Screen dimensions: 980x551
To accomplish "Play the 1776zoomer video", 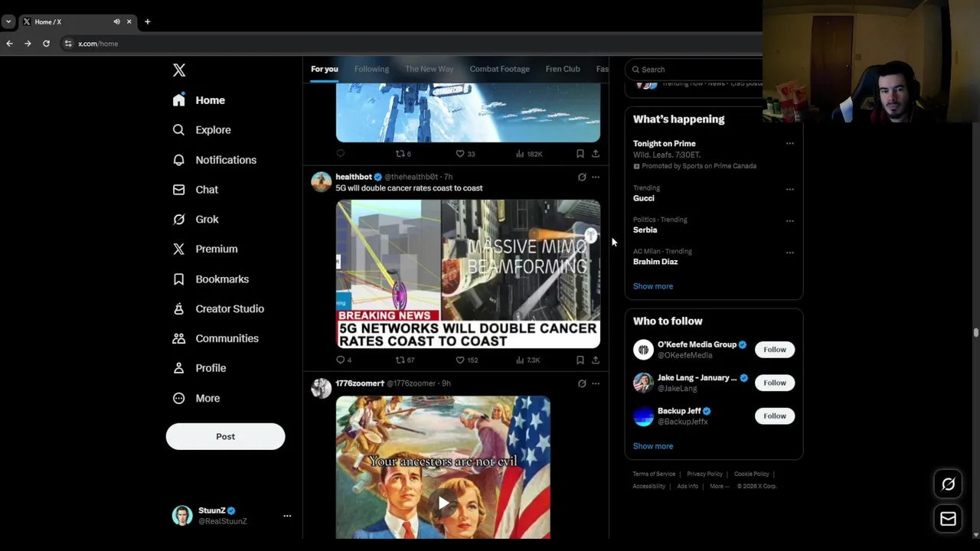I will (x=443, y=503).
